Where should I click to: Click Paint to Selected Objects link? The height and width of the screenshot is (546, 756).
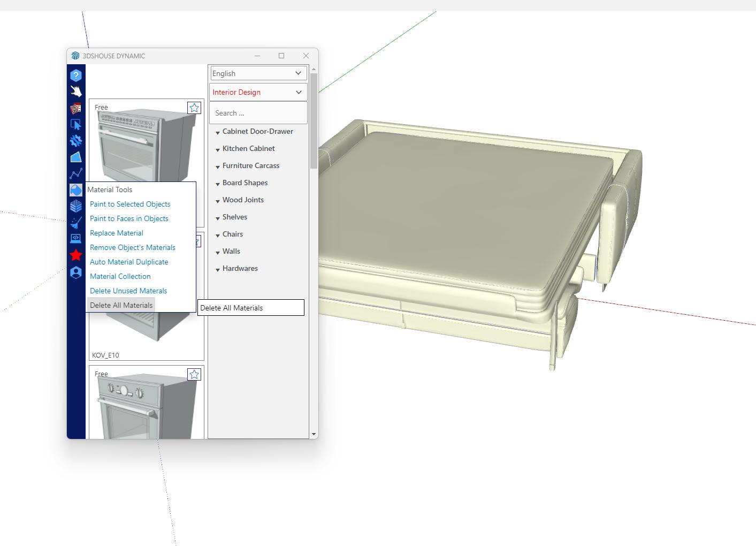[x=130, y=204]
